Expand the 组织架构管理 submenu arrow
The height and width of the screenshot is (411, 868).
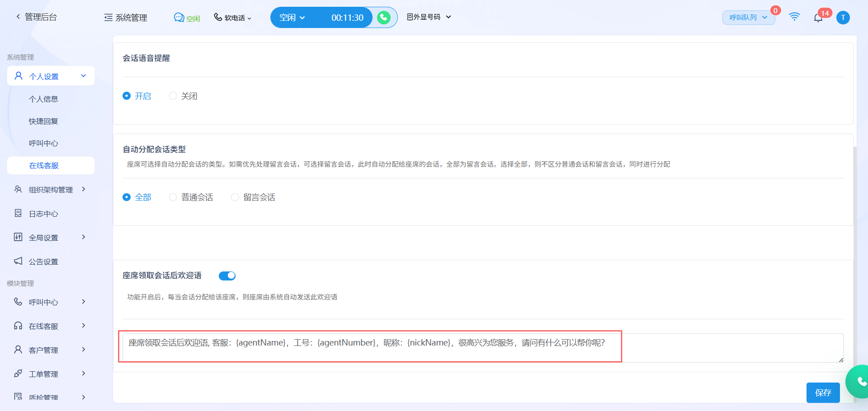tap(84, 189)
